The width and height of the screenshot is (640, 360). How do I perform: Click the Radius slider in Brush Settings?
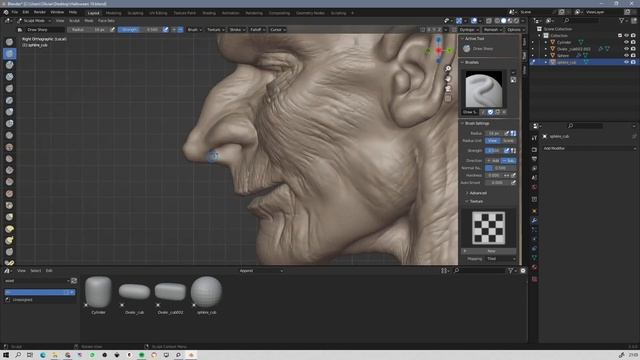pos(494,133)
